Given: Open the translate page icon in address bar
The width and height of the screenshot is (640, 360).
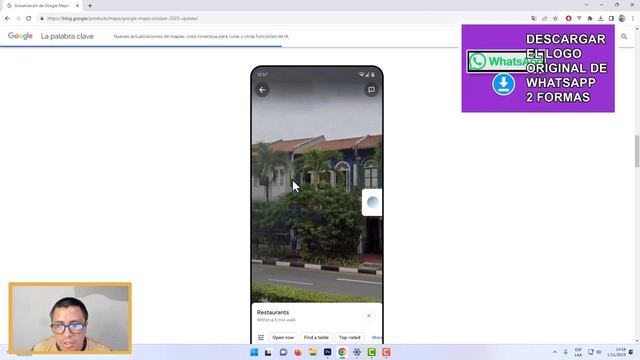Looking at the screenshot, I should pos(534,18).
